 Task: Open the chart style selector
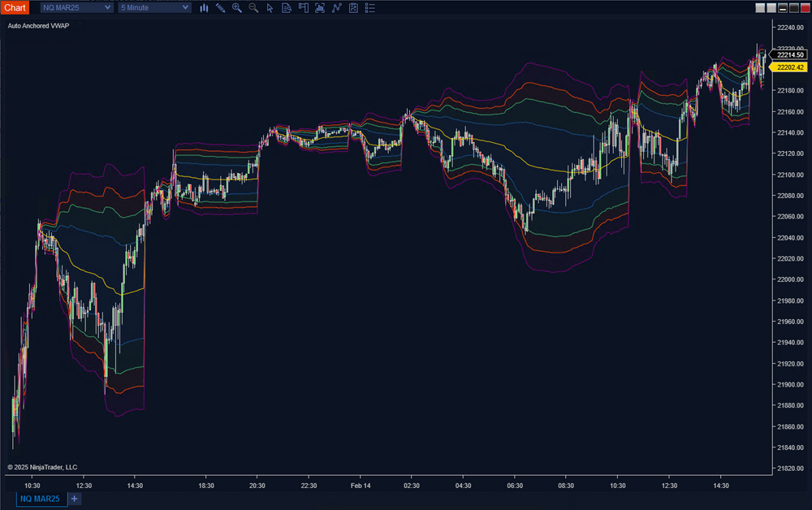tap(204, 7)
